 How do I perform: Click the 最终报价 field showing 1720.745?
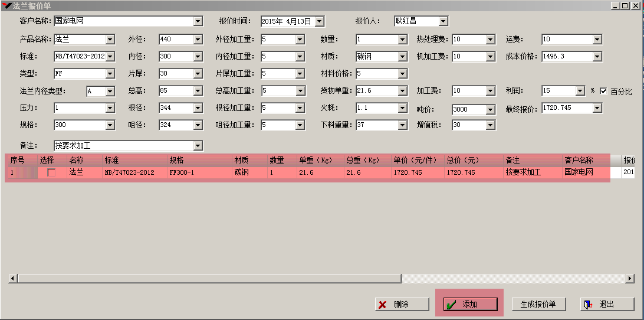click(566, 108)
